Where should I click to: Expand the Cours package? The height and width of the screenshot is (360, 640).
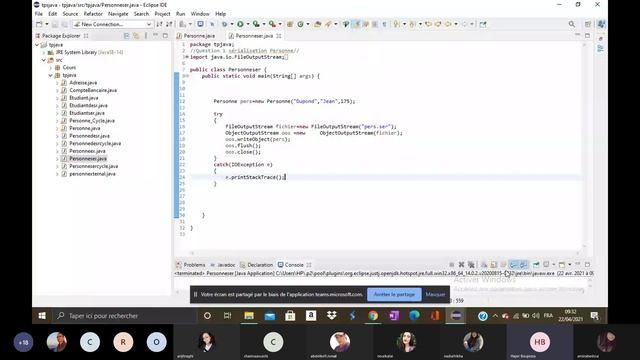(51, 68)
